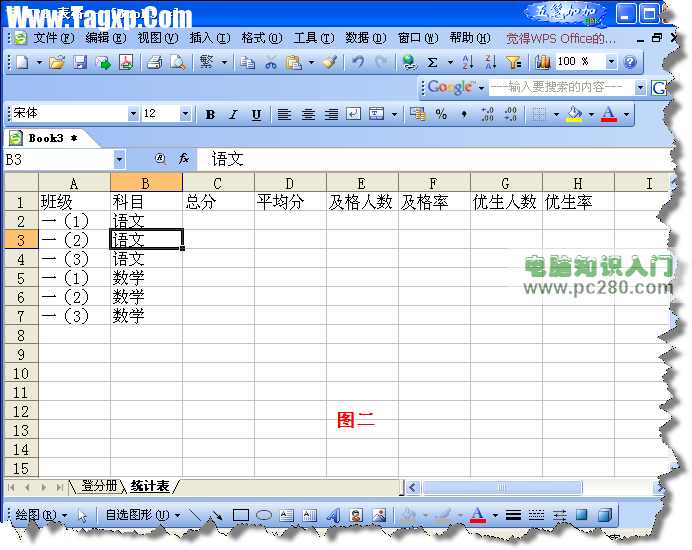Toggle Italic formatting
Image resolution: width=692 pixels, height=550 pixels.
tap(233, 115)
